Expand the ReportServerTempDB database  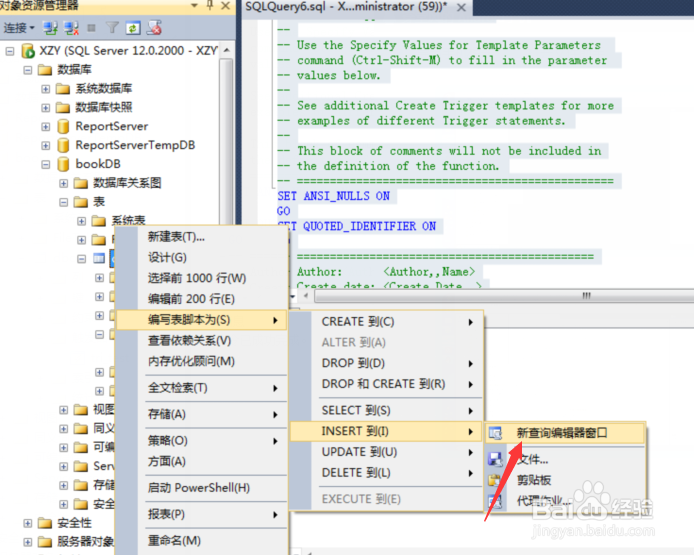pos(46,145)
